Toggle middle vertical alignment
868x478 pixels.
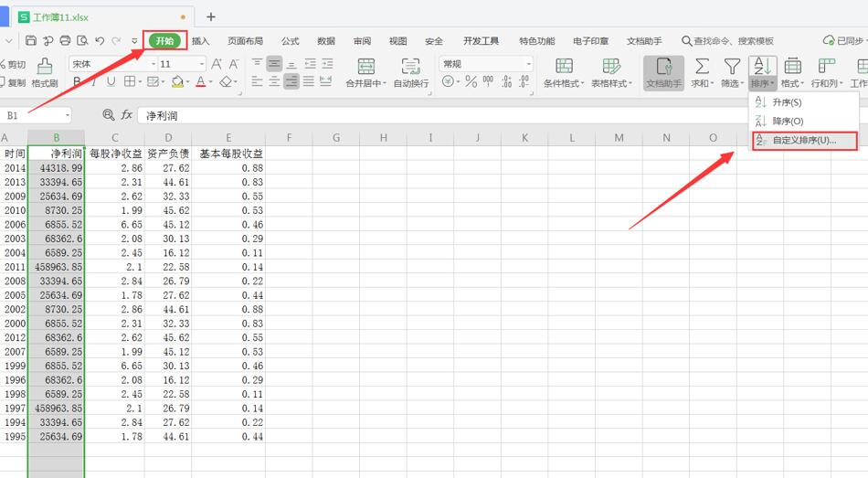(x=275, y=64)
